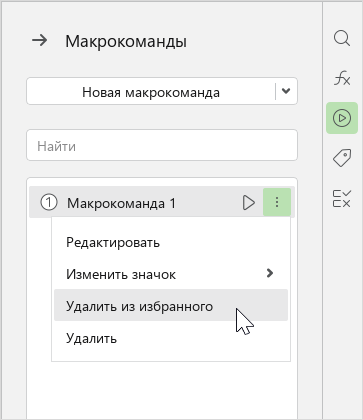Image resolution: width=363 pixels, height=420 pixels.
Task: Open the fx functions sidebar panel
Action: click(342, 79)
